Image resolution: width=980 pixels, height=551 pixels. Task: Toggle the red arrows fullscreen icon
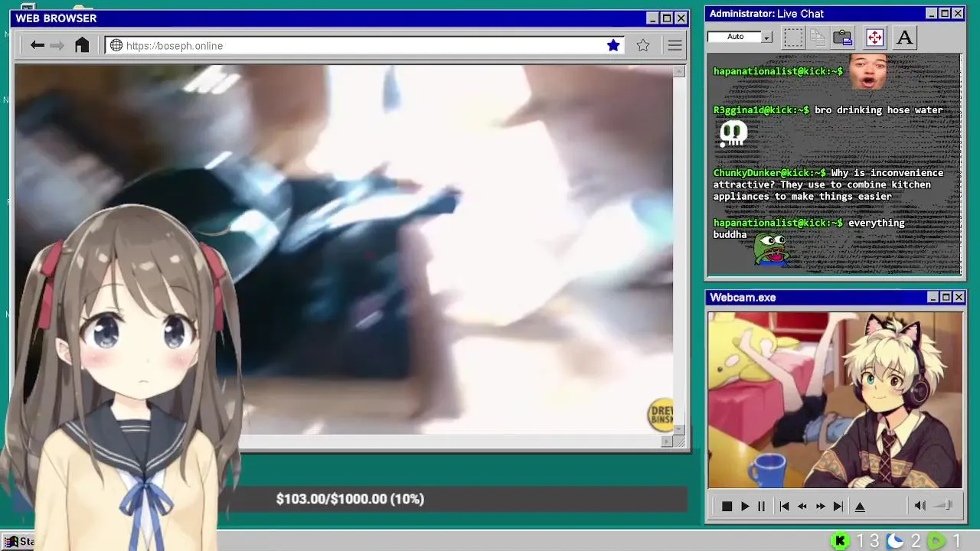[x=874, y=37]
